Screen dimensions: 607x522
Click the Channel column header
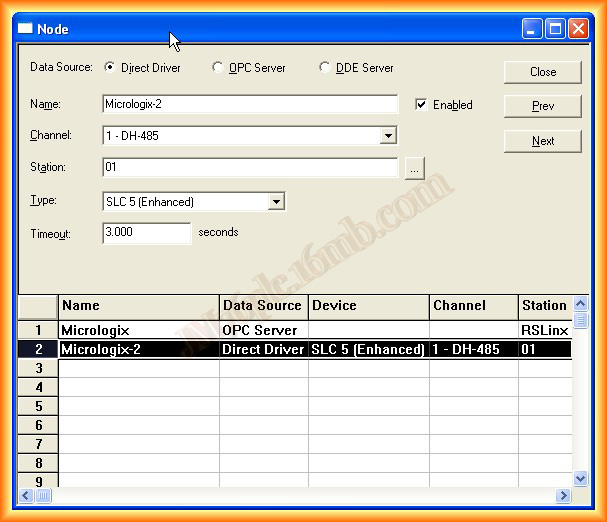[473, 306]
